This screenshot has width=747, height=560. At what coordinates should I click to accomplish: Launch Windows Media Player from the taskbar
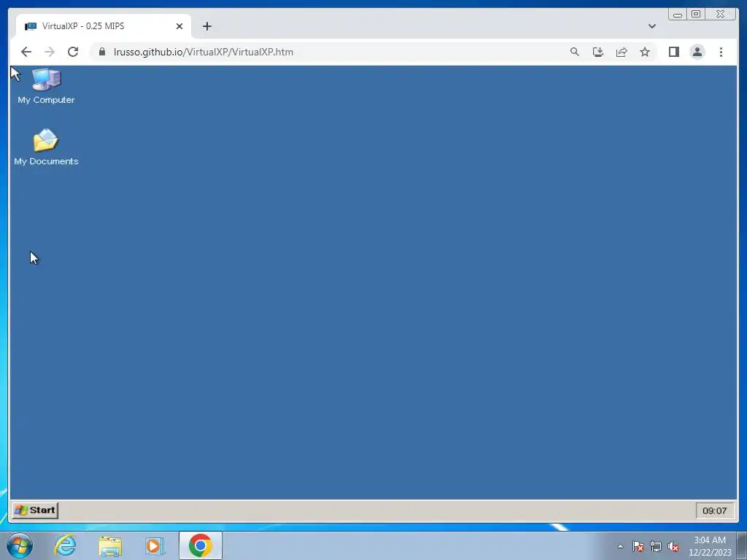[x=155, y=545]
